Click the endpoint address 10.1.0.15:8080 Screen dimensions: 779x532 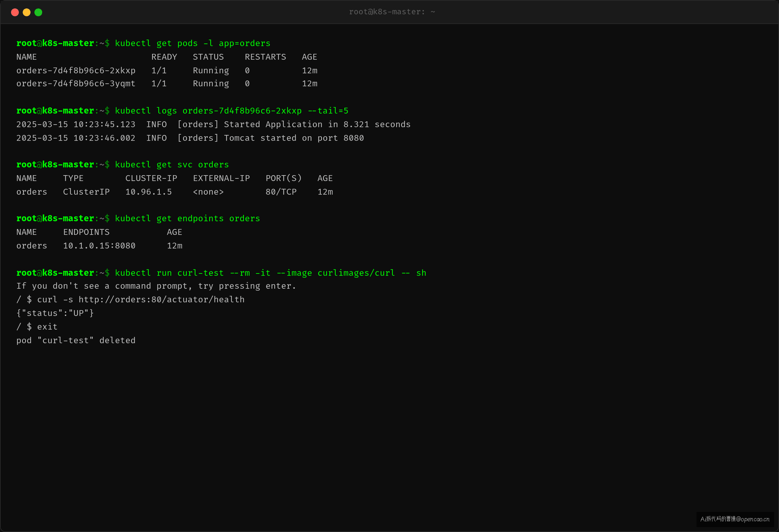tap(99, 246)
